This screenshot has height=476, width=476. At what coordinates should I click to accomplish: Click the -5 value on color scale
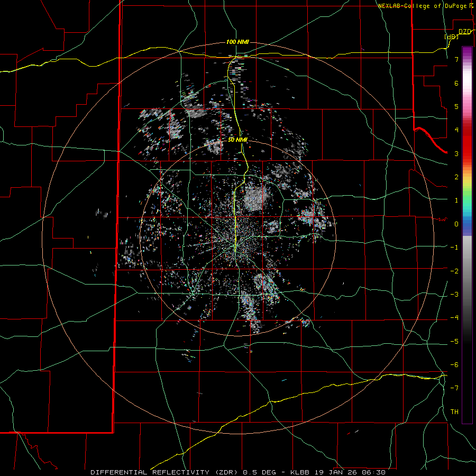point(454,342)
